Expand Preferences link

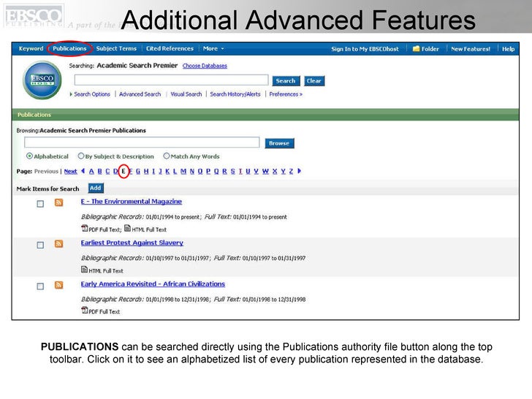pos(286,94)
